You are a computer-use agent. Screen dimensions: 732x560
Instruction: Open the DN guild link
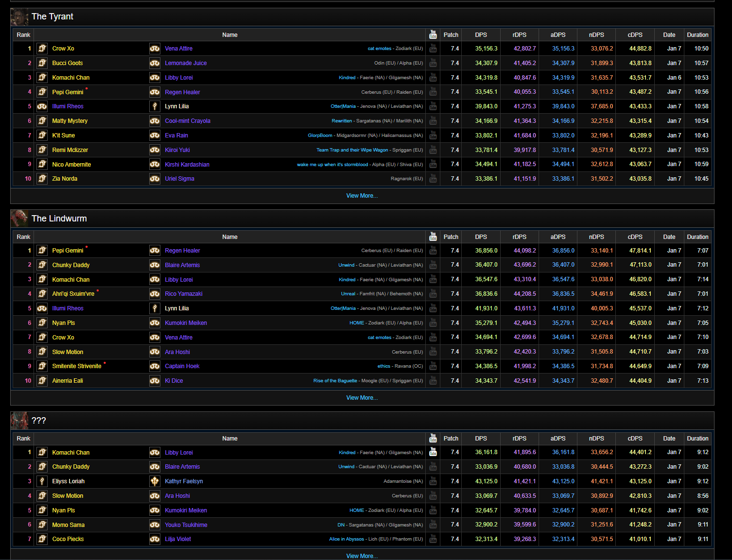[x=341, y=525]
